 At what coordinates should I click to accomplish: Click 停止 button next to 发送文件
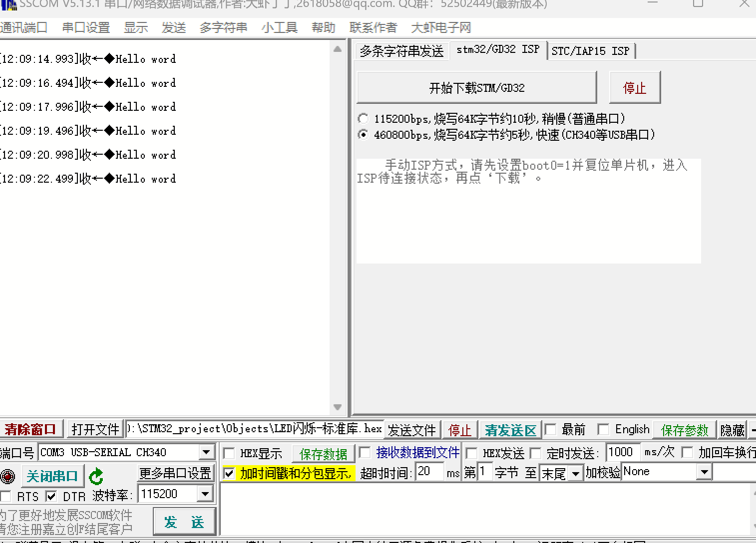(459, 430)
